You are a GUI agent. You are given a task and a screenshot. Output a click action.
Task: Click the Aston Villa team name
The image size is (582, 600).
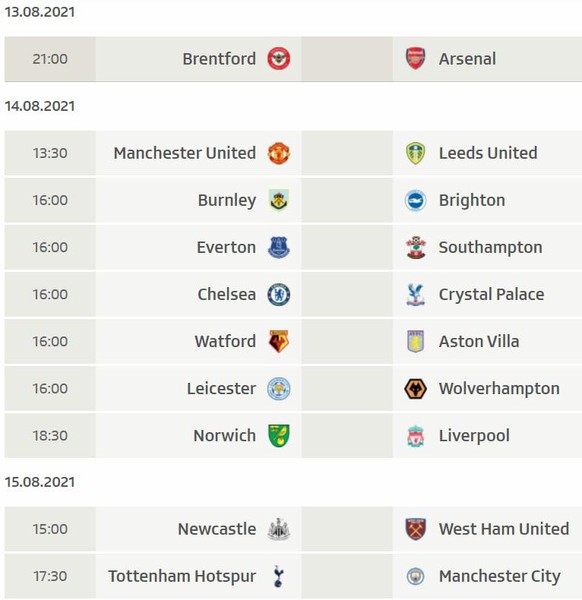[x=479, y=341]
